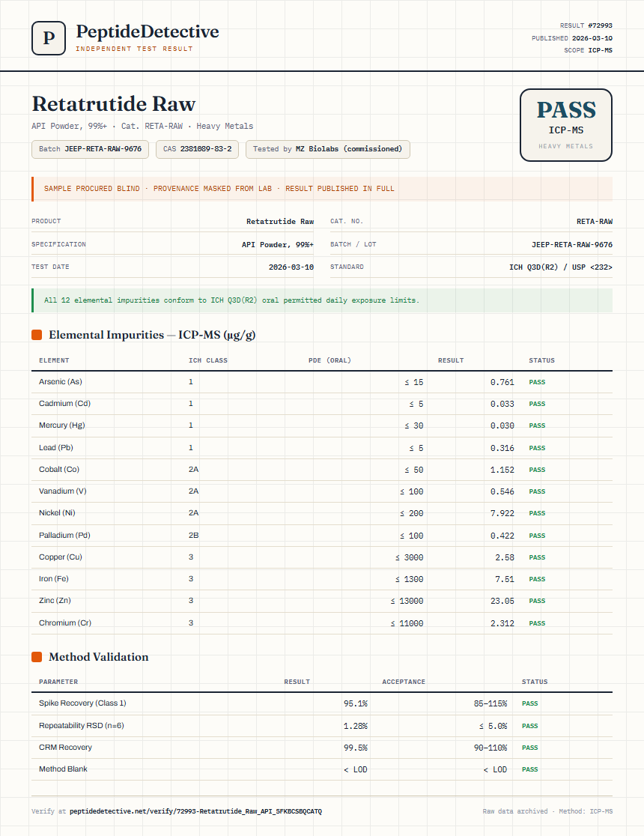This screenshot has width=644, height=836.
Task: Click the Zinc PDE limit ≤ 13000
Action: (407, 601)
